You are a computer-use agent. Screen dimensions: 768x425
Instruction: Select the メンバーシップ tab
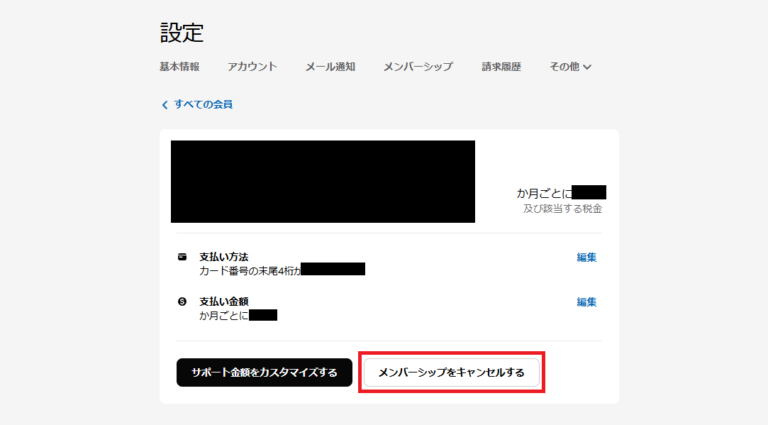418,67
